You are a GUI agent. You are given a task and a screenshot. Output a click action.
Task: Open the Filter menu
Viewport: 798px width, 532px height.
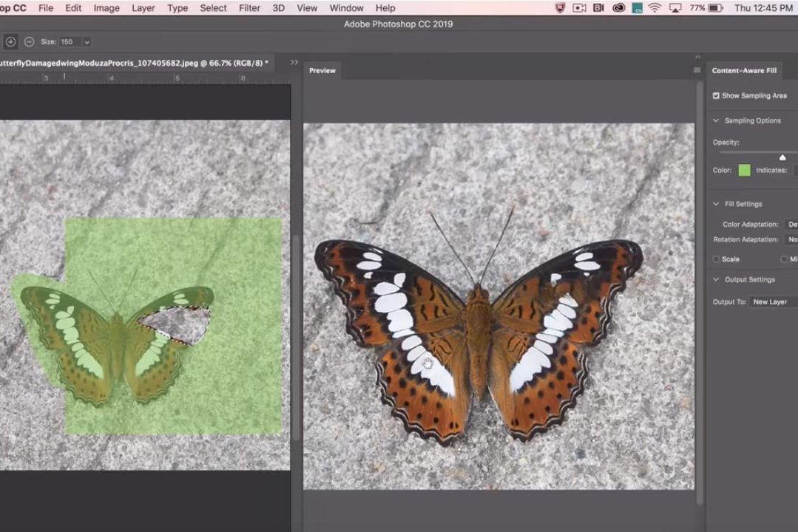click(x=249, y=8)
